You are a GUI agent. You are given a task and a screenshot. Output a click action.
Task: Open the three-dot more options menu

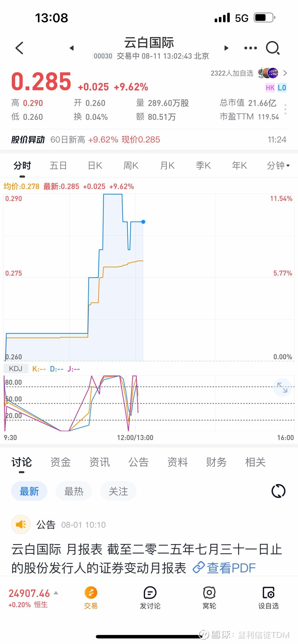tap(250, 48)
